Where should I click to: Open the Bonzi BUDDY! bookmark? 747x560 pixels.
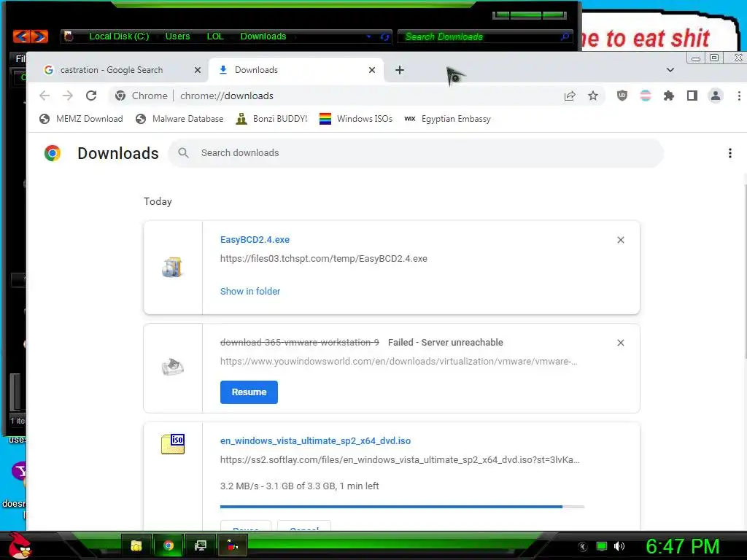(x=271, y=119)
